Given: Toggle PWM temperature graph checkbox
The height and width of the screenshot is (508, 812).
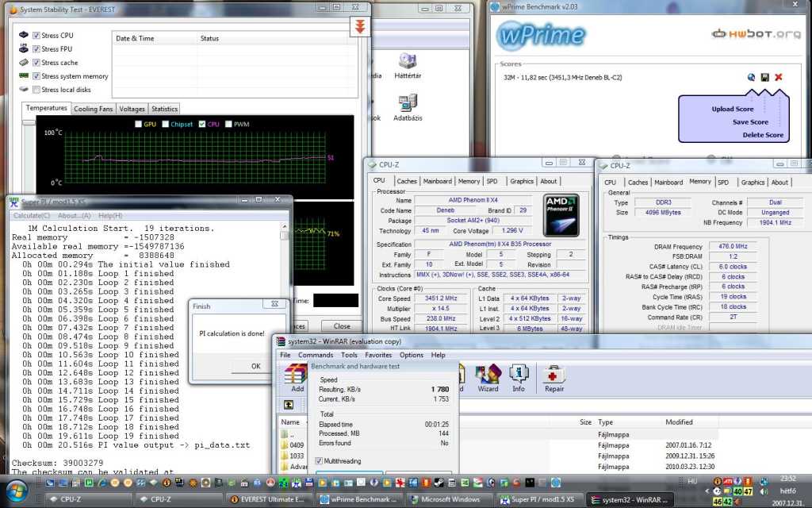Looking at the screenshot, I should click(228, 124).
